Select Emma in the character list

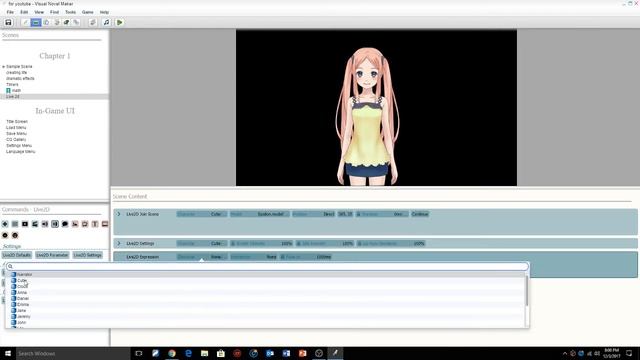[266, 304]
